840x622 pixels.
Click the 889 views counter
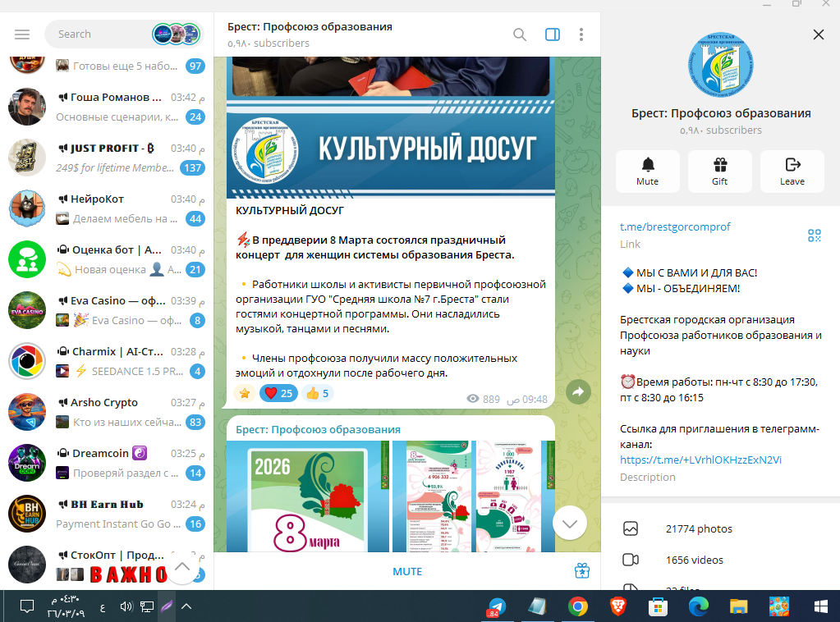click(x=483, y=400)
